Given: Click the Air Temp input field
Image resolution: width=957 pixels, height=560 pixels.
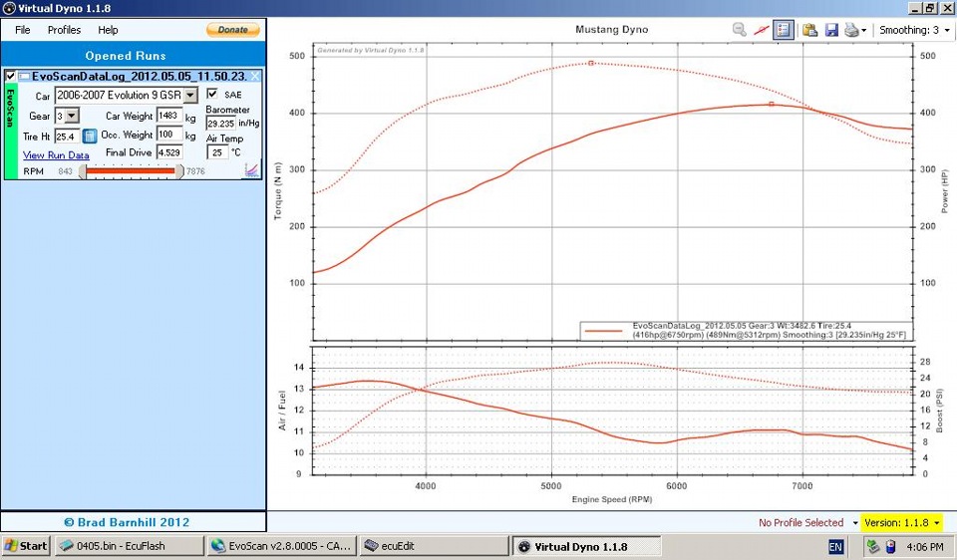Looking at the screenshot, I should click(218, 152).
